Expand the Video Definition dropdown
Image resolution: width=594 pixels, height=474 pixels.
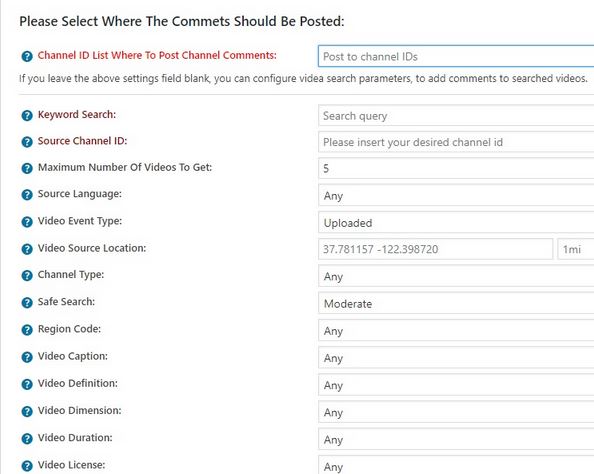[456, 385]
